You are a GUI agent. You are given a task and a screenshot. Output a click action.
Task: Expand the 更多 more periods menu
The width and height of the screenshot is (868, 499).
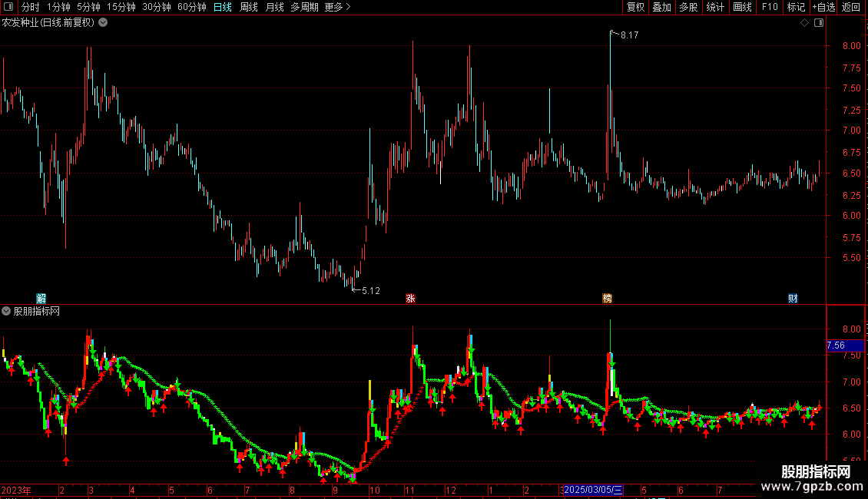[337, 7]
